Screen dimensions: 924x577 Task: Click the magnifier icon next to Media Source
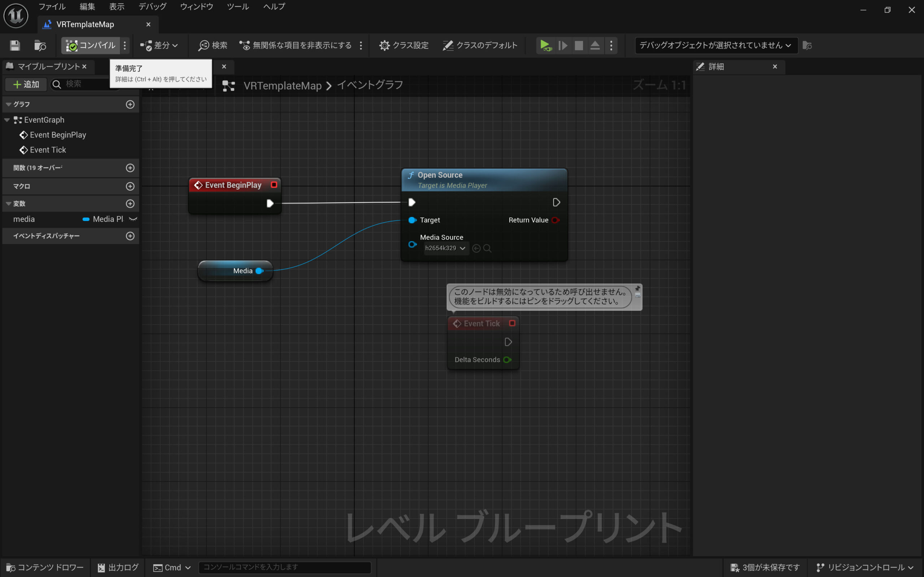pyautogui.click(x=487, y=248)
